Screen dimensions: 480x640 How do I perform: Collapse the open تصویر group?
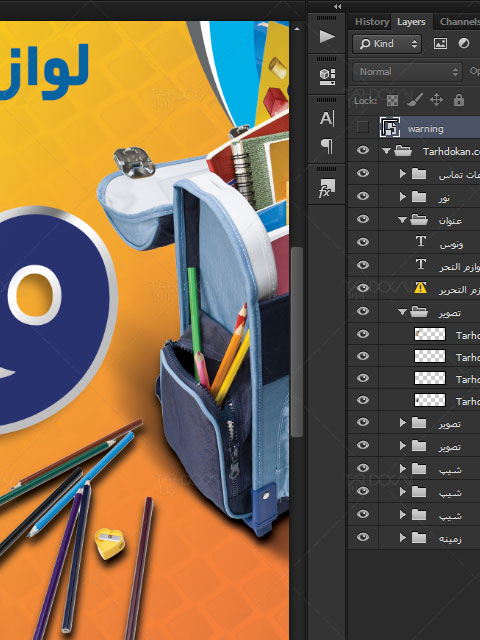[402, 312]
